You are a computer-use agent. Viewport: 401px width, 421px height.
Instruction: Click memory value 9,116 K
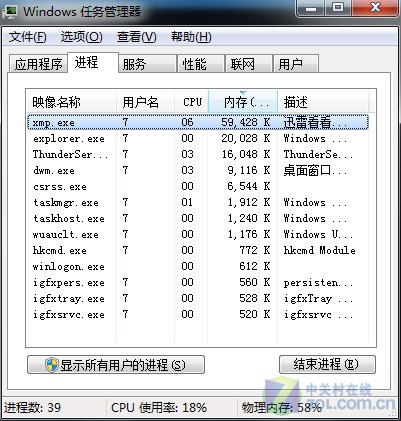pyautogui.click(x=249, y=170)
